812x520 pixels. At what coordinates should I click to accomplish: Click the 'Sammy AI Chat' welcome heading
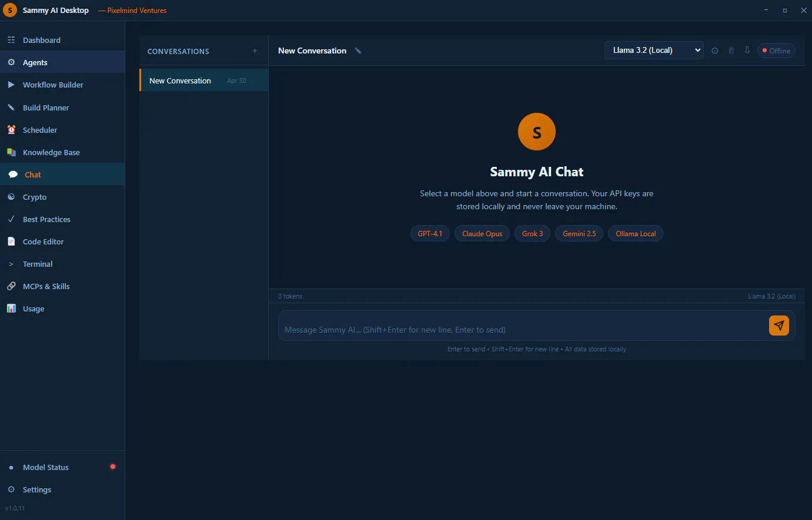tap(537, 172)
